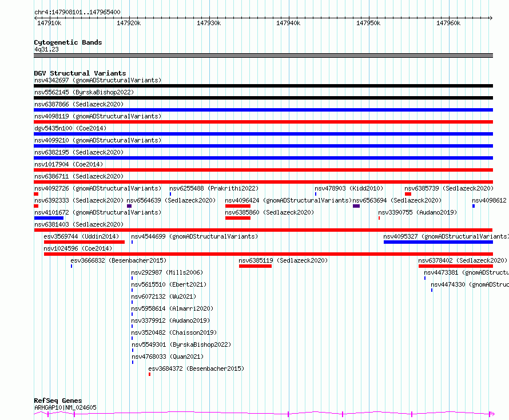Click the red bar under esv3569744
509x420 pixels.
click(84, 242)
